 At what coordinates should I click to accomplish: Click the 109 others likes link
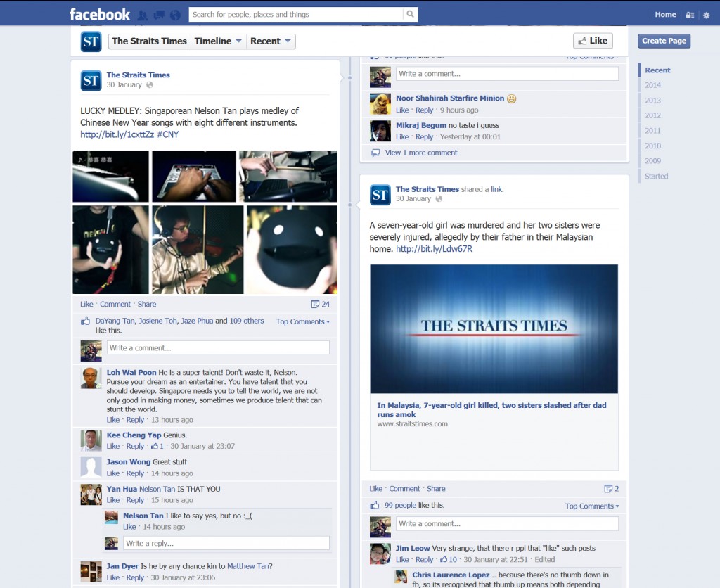coord(247,321)
